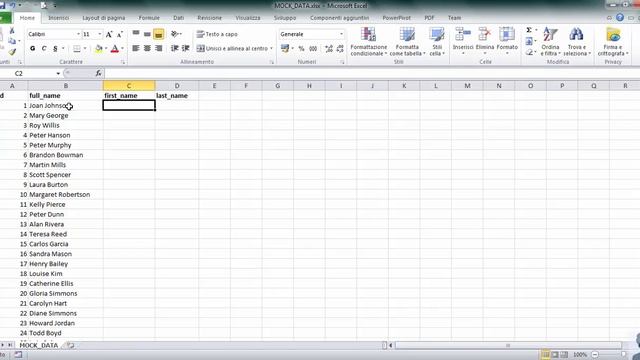Open Trova e seleziona menu
The width and height of the screenshot is (640, 360).
[x=576, y=42]
